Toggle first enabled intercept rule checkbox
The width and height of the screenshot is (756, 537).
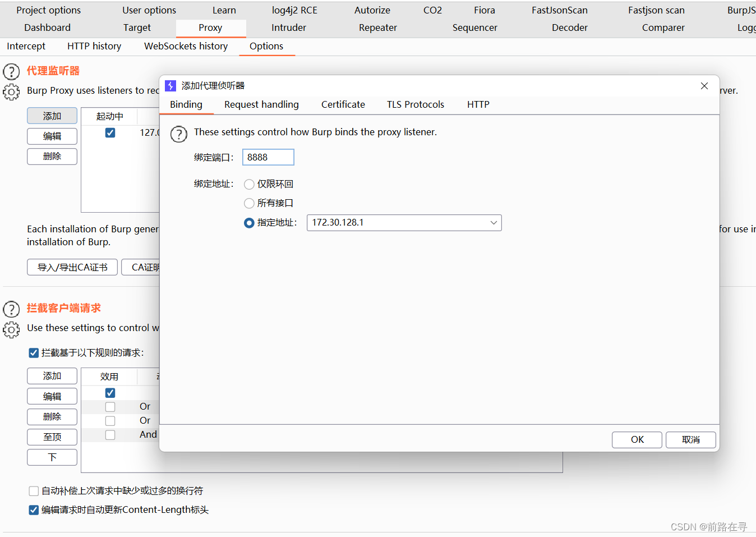click(110, 393)
